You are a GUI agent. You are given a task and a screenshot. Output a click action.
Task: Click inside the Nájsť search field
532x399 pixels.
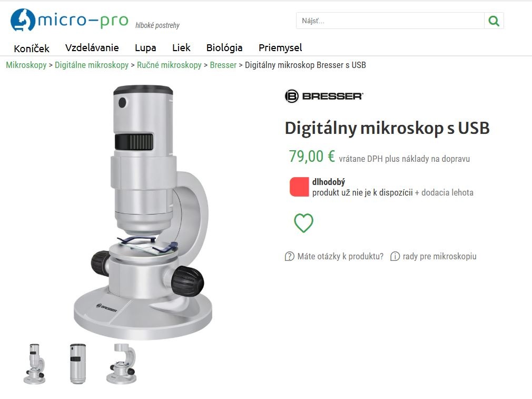coord(390,21)
